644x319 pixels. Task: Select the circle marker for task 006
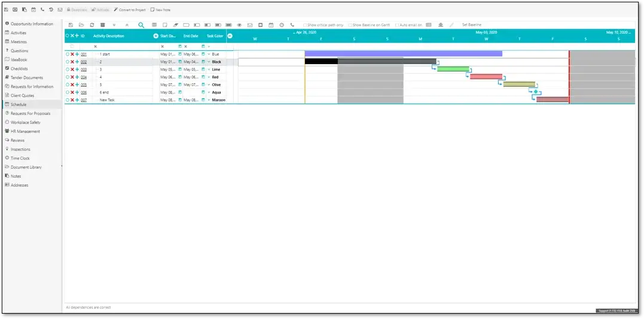coord(68,93)
